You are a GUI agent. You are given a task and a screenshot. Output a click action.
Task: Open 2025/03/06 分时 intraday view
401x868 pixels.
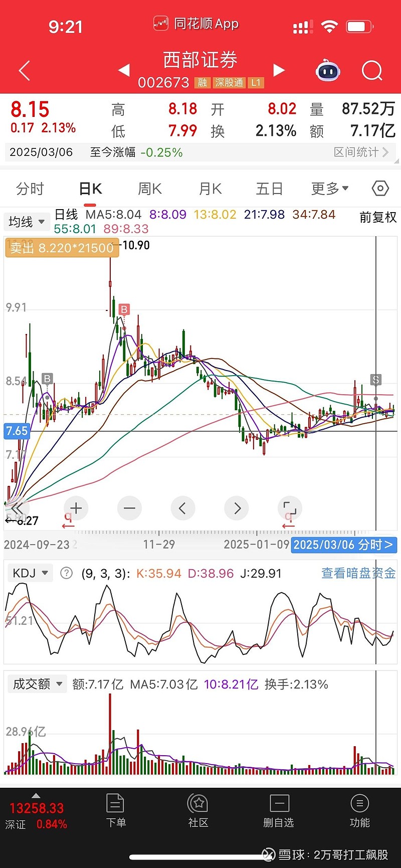click(x=344, y=545)
